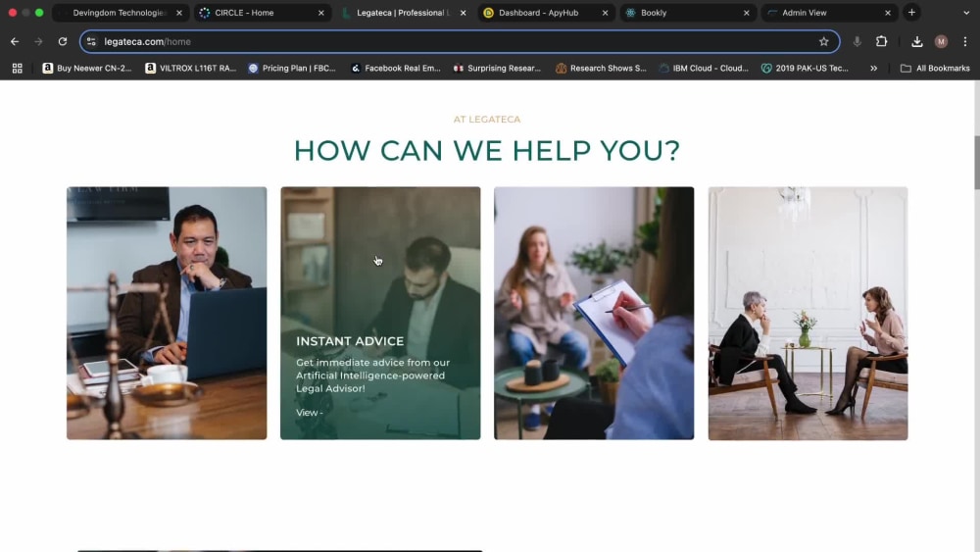Image resolution: width=980 pixels, height=552 pixels.
Task: Close the CIRCLE - Home tab
Action: point(320,13)
